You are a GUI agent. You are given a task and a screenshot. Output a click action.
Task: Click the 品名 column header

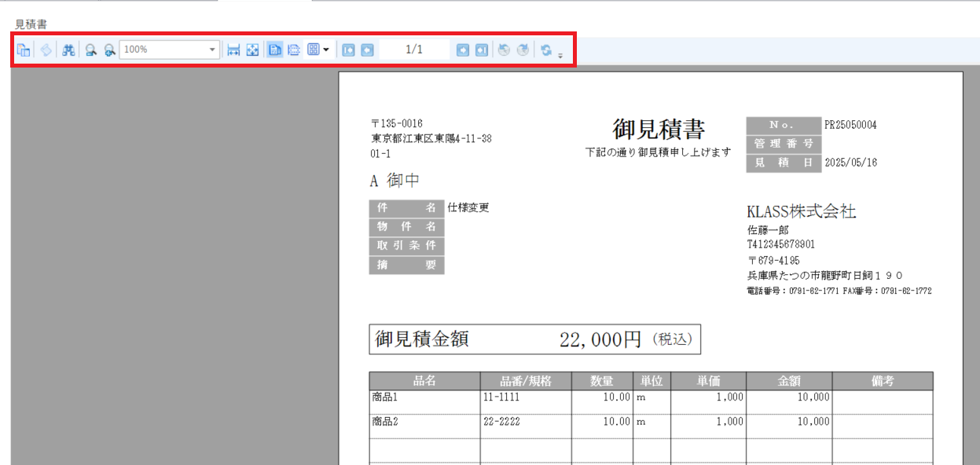[x=425, y=381]
